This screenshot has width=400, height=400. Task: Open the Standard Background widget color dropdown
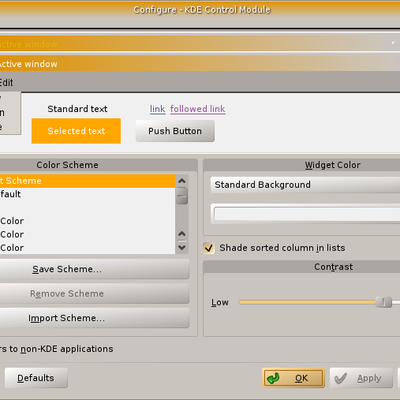click(x=305, y=185)
